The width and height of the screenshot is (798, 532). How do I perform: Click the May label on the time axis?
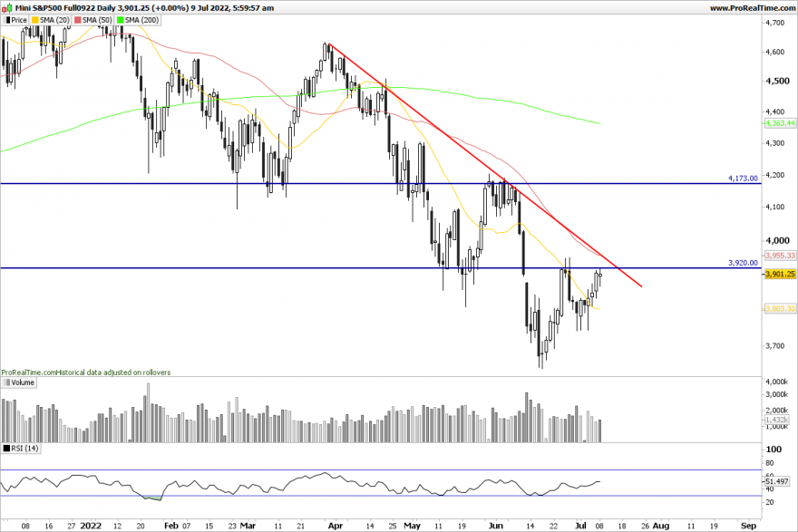412,526
